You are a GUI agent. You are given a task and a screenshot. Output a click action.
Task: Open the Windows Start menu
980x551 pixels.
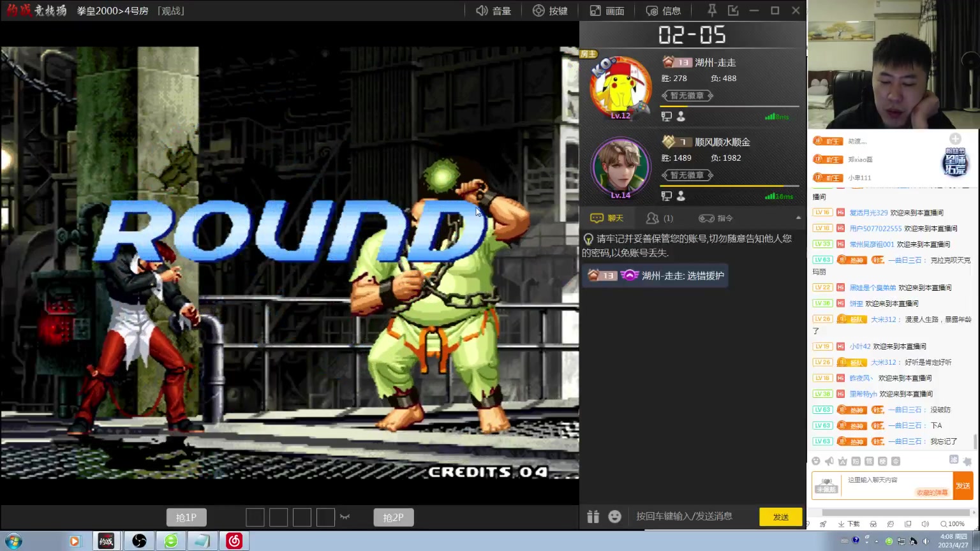tap(13, 541)
